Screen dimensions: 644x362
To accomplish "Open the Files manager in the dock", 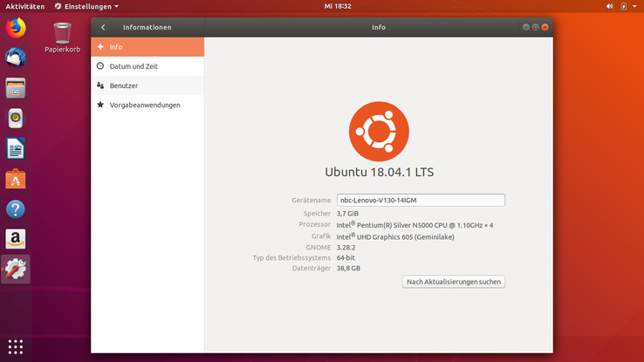I will (16, 88).
